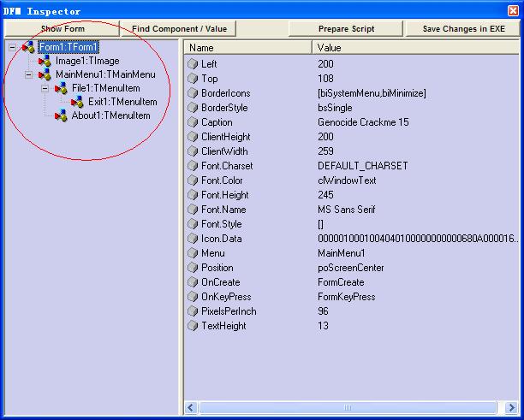Click the Image1:TImage node icon
524x420 pixels.
(x=45, y=62)
